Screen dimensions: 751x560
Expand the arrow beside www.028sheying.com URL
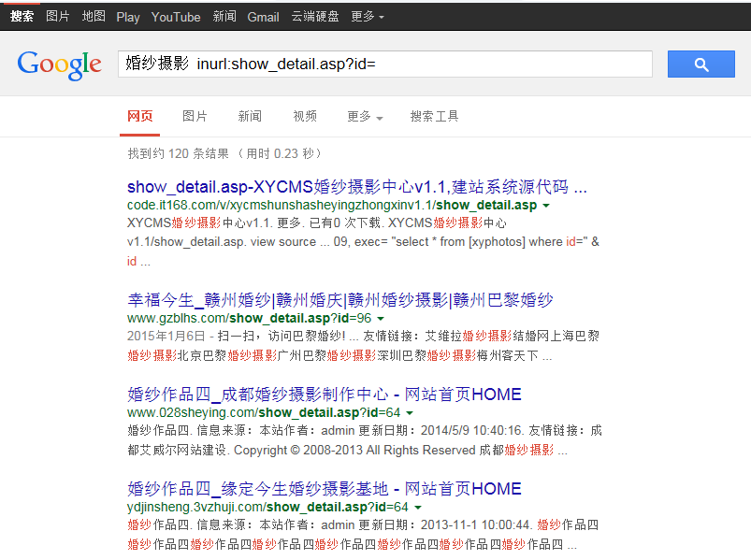(410, 412)
